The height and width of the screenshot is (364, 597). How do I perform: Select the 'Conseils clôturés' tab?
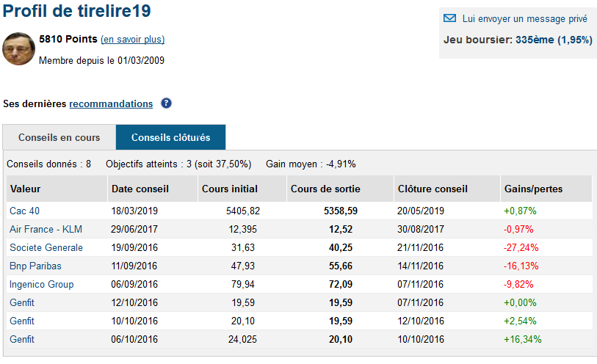pyautogui.click(x=170, y=137)
